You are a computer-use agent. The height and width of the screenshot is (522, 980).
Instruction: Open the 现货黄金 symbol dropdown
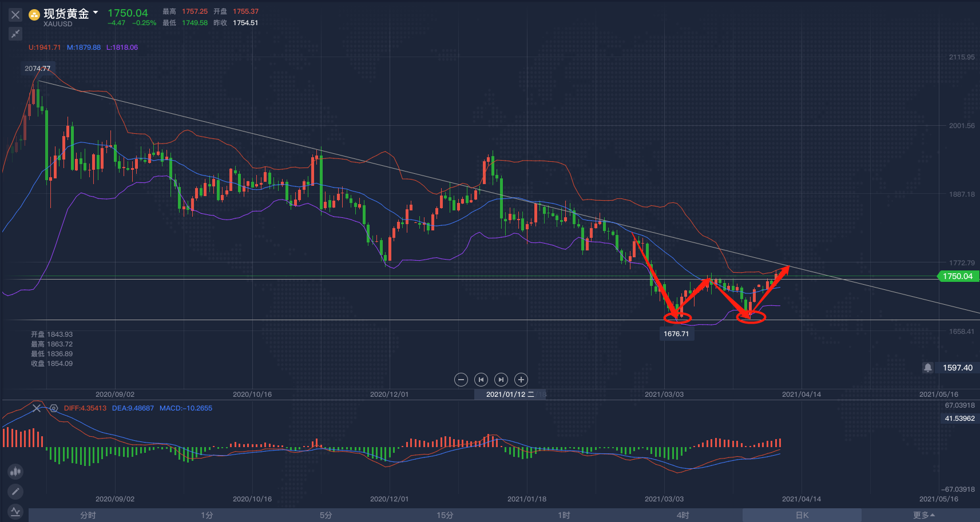pos(96,13)
